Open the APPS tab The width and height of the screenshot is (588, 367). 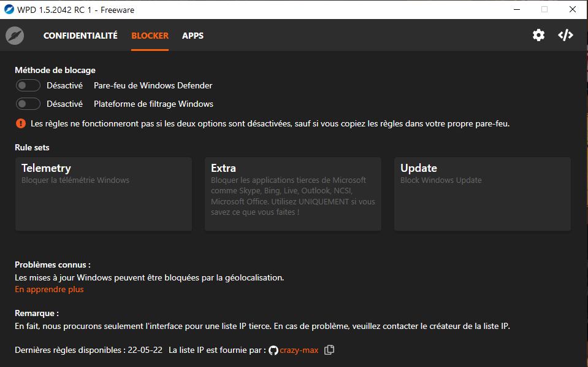click(x=193, y=36)
